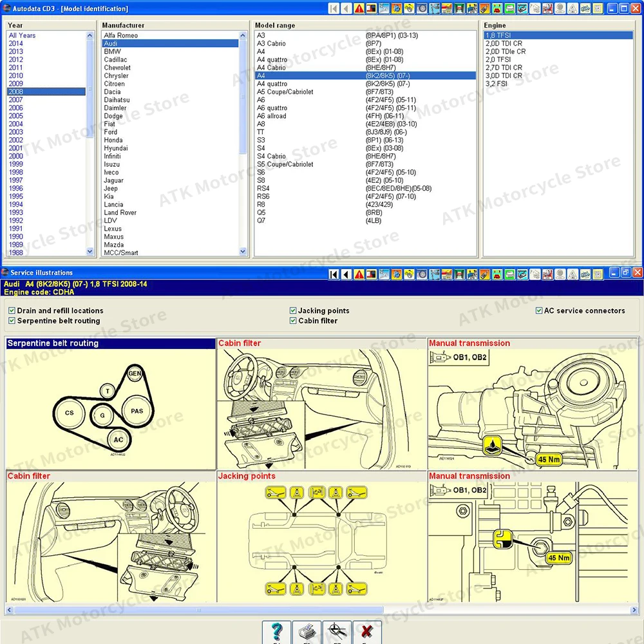Image resolution: width=644 pixels, height=644 pixels.
Task: Click the warning triangle in Service illustrations toolbar
Action: tap(359, 274)
